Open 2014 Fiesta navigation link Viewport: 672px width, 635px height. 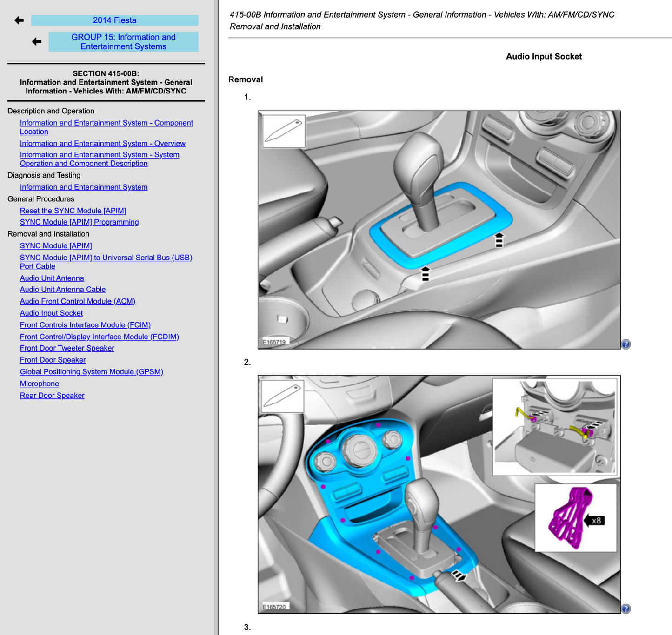pos(114,20)
